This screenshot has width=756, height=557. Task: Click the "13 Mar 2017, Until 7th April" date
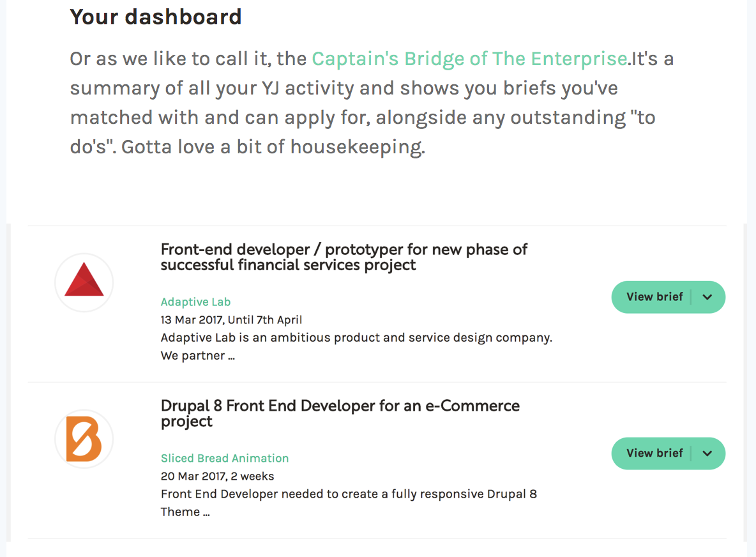tap(231, 320)
